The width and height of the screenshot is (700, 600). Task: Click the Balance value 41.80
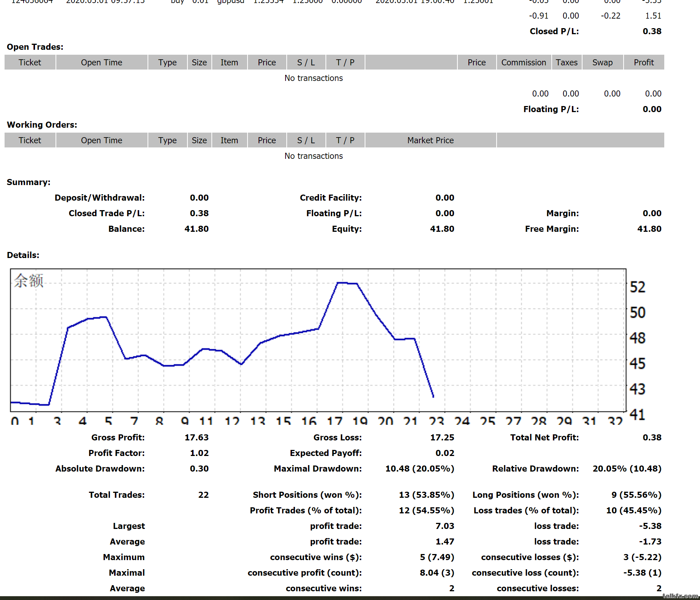196,229
